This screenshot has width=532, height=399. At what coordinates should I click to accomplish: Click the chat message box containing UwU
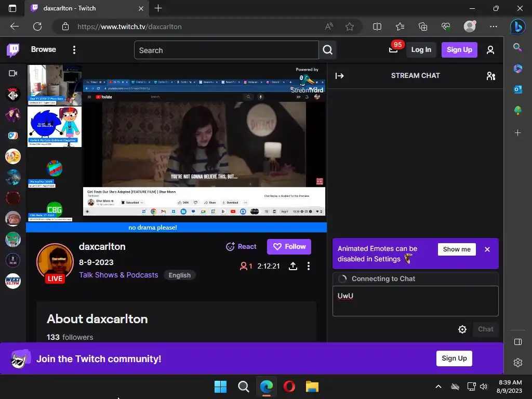pyautogui.click(x=415, y=301)
